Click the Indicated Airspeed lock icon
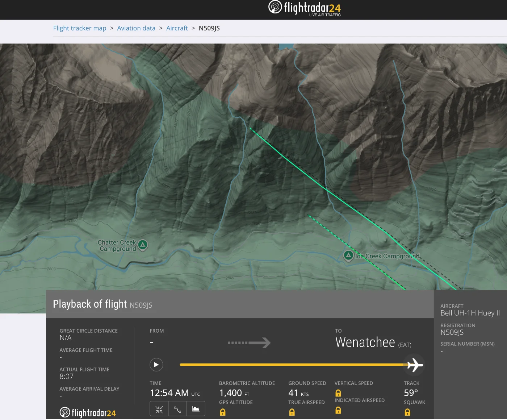 click(x=338, y=410)
